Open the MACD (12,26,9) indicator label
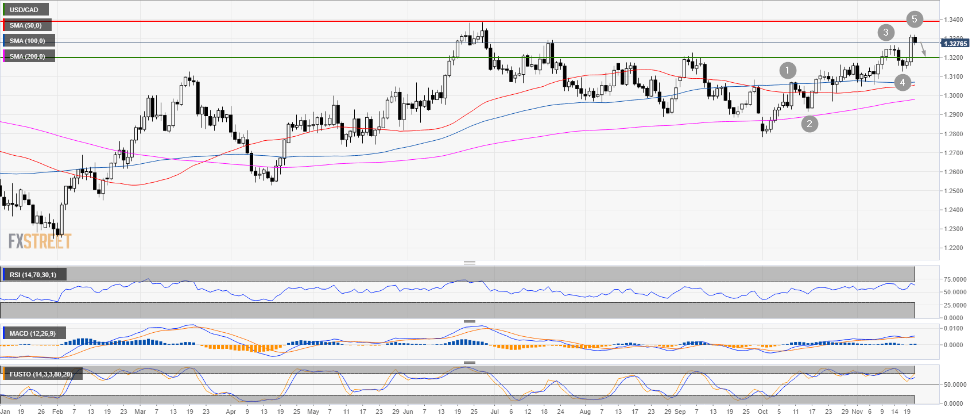 click(33, 333)
